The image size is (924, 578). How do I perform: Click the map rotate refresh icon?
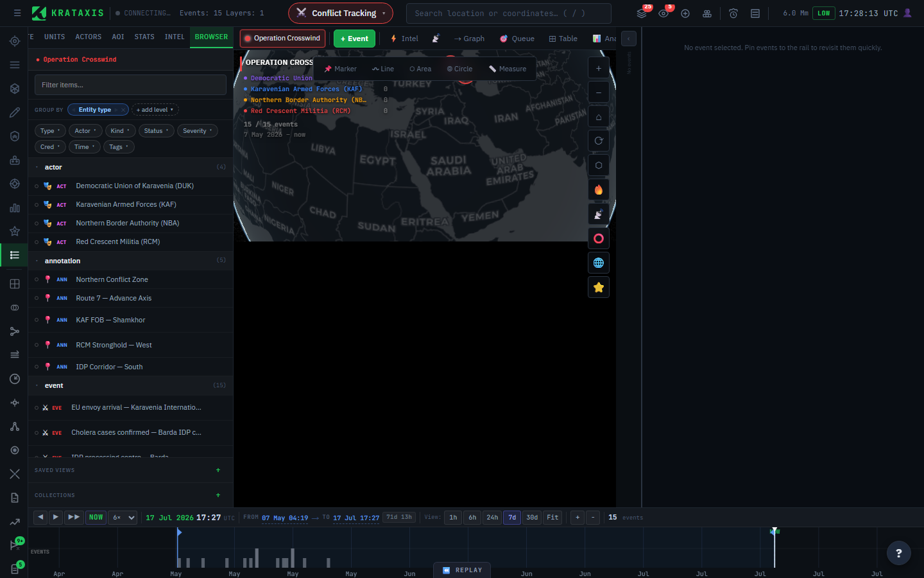pos(599,141)
